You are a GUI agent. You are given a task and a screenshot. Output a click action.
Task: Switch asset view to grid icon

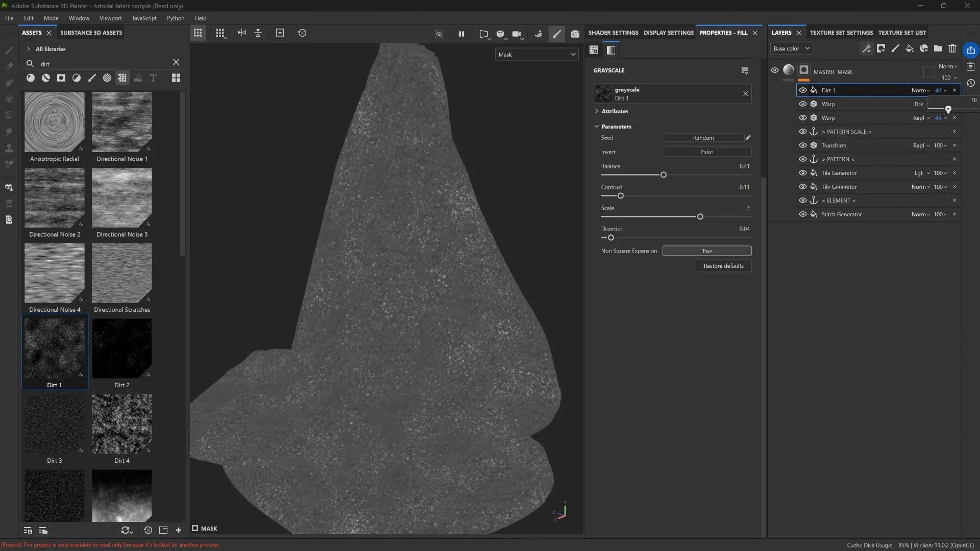tap(176, 78)
